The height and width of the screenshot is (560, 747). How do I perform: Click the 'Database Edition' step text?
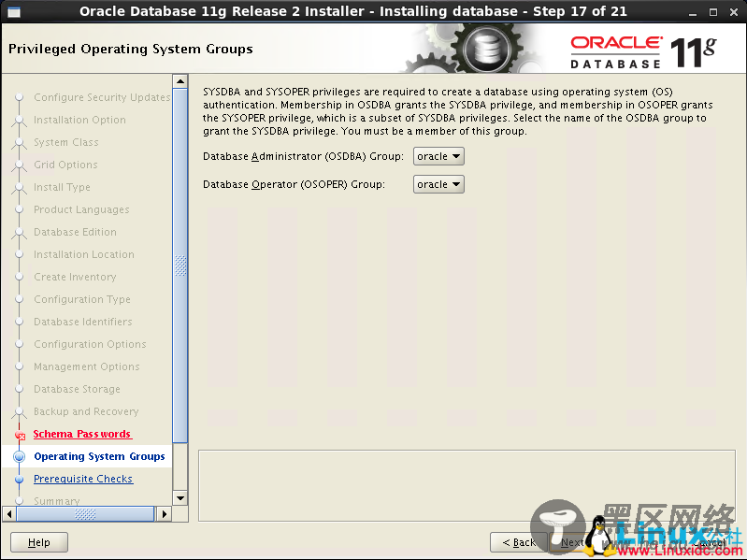(75, 232)
